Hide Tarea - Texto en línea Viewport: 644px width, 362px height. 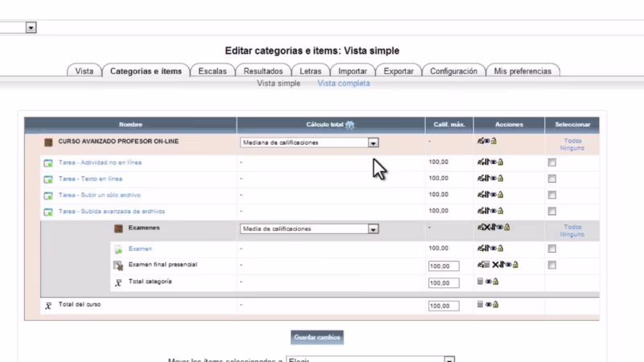point(493,178)
